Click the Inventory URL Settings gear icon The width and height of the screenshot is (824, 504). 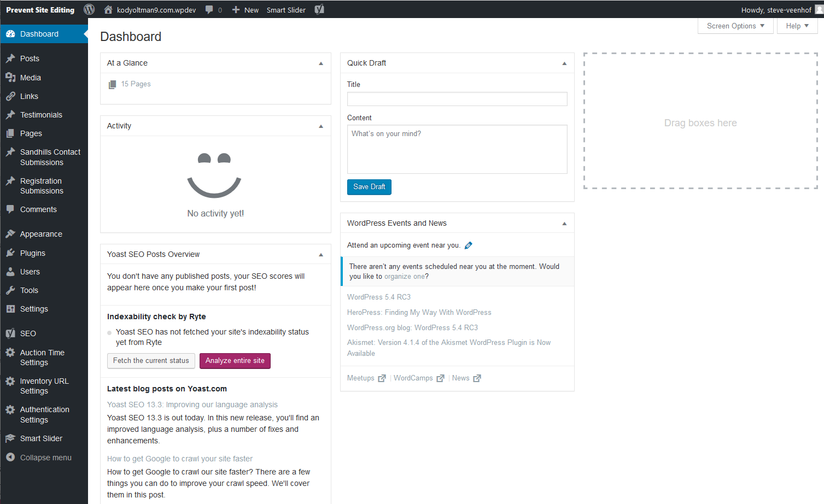(x=10, y=381)
